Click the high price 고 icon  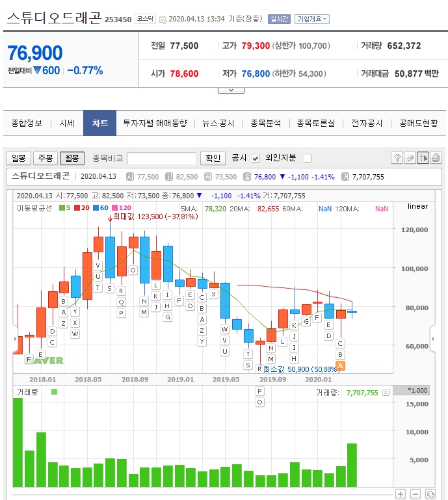(x=168, y=177)
